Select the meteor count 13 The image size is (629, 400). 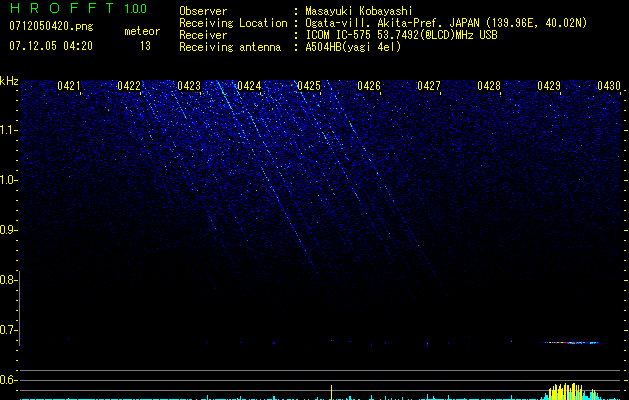(145, 46)
